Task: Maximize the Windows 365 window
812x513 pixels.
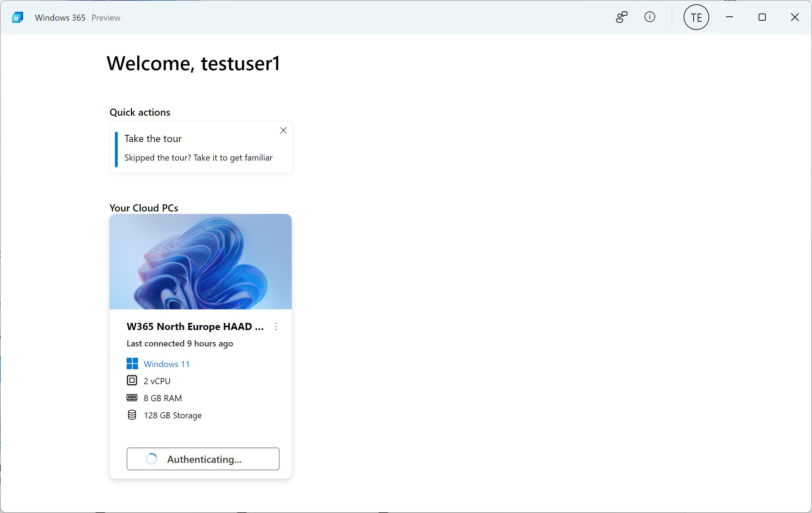Action: pyautogui.click(x=762, y=17)
